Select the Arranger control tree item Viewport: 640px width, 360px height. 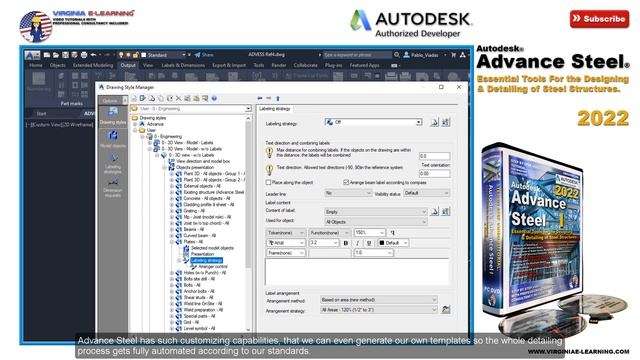pyautogui.click(x=213, y=267)
